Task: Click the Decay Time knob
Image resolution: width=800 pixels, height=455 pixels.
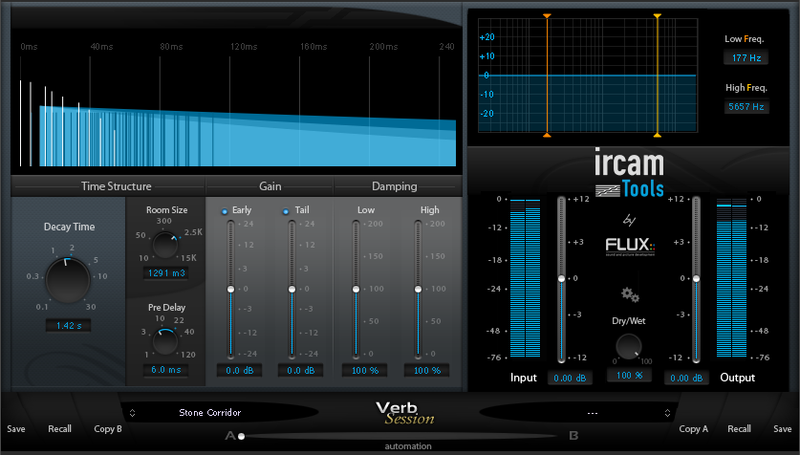Action: click(68, 280)
